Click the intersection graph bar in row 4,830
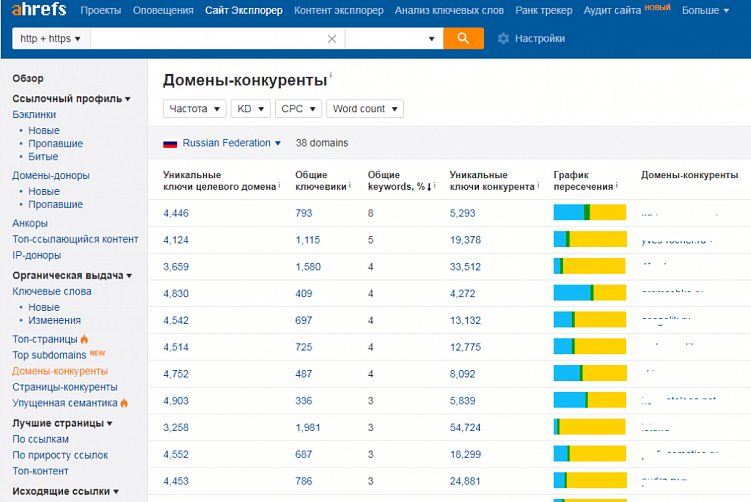The height and width of the screenshot is (502, 751). (590, 293)
